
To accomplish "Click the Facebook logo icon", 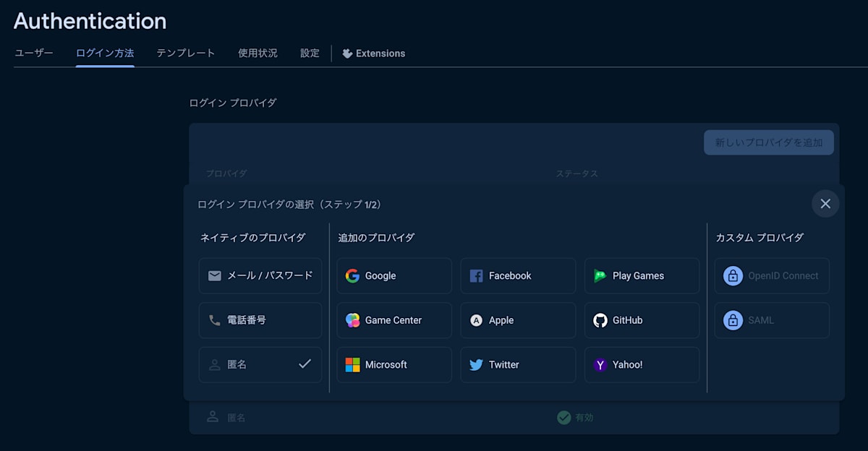I will click(476, 276).
